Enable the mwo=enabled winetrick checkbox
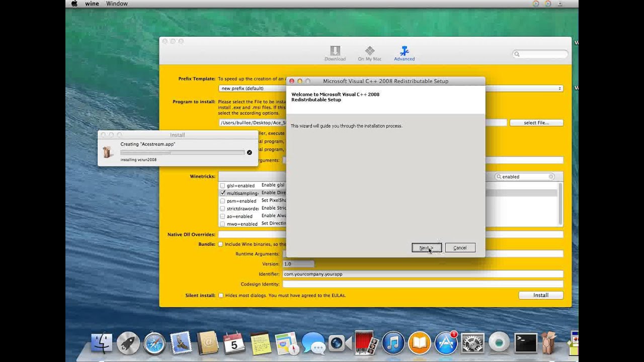644x362 pixels. 222,224
